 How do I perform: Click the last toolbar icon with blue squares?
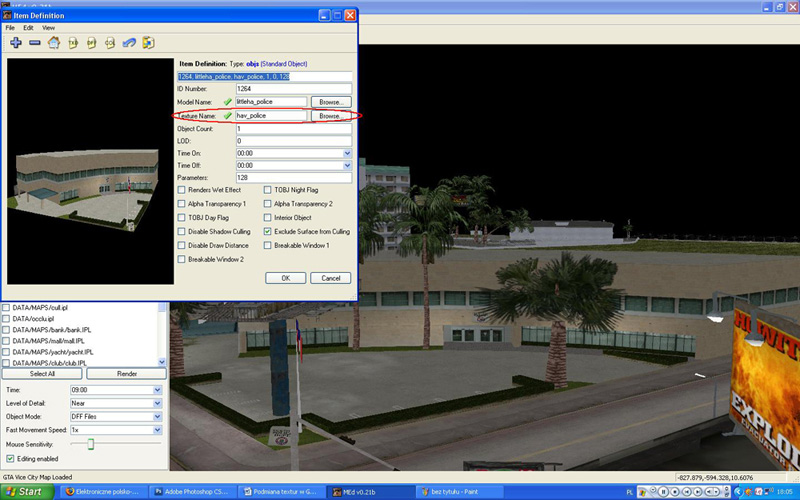(x=148, y=43)
